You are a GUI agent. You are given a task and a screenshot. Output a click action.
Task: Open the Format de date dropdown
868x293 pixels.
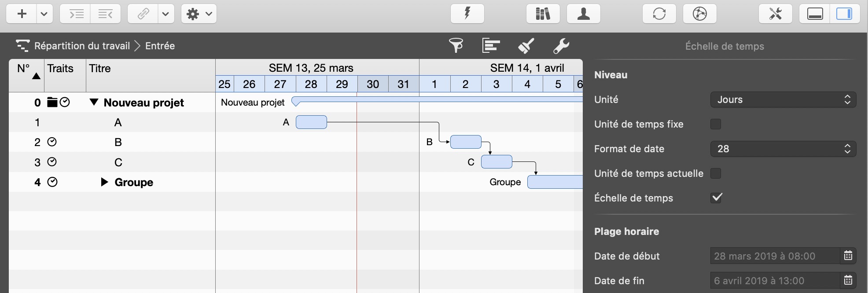(783, 149)
